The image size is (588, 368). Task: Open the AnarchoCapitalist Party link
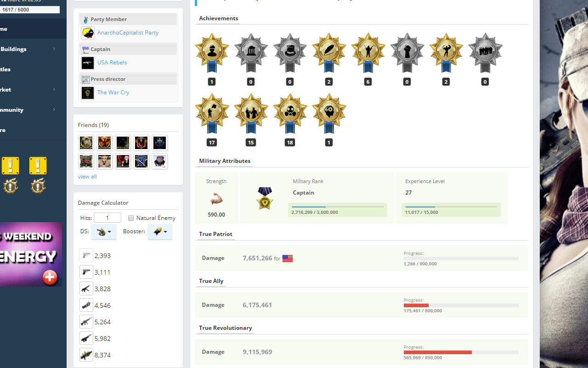point(128,33)
